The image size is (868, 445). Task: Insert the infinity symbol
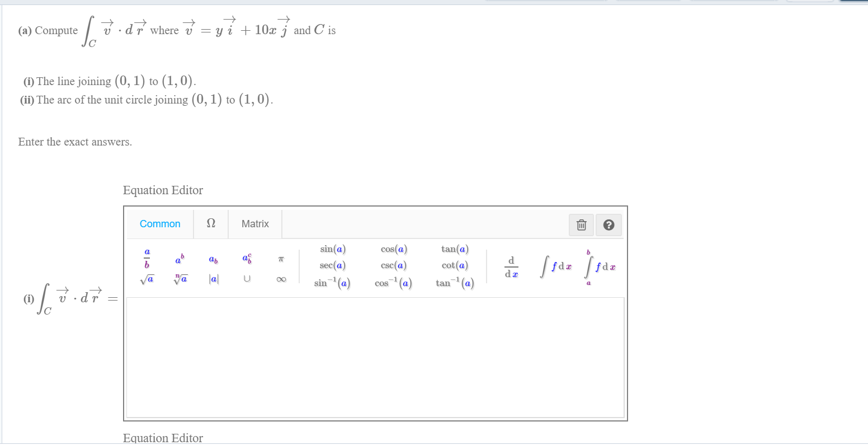[281, 279]
